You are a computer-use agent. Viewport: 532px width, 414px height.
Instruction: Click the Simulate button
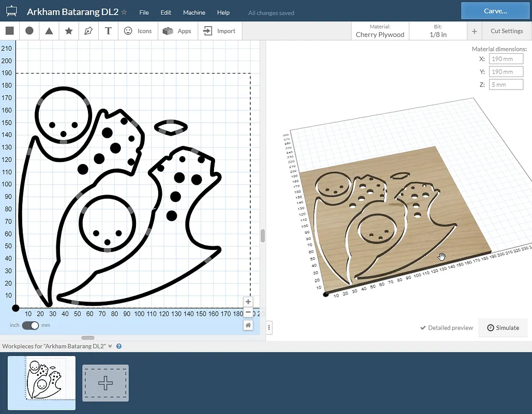click(x=503, y=328)
